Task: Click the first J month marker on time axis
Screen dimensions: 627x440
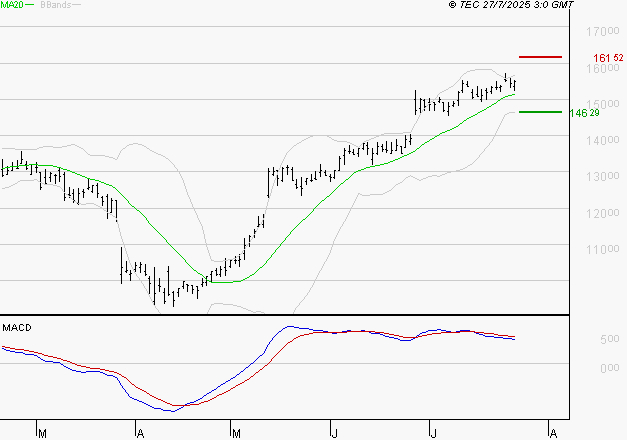Action: pos(333,433)
